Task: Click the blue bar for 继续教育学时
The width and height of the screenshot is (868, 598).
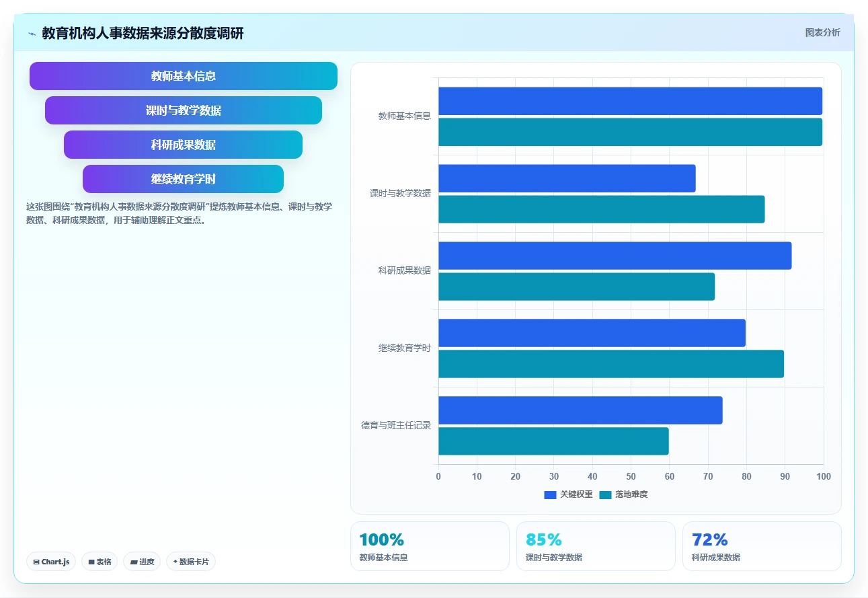Action: tap(592, 333)
